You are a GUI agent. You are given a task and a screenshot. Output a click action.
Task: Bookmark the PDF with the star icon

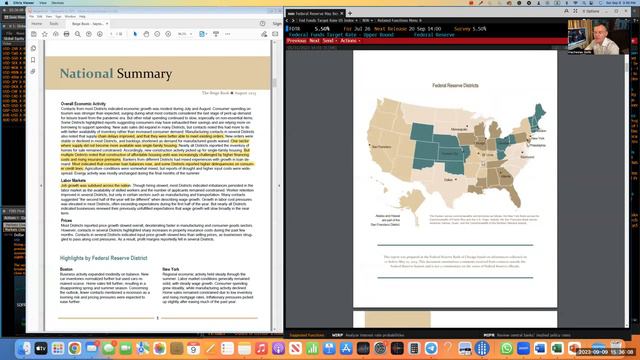[44, 34]
